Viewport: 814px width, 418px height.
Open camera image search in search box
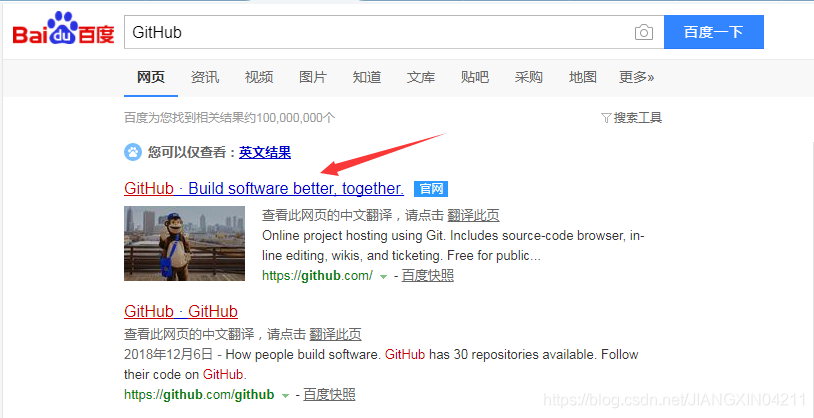tap(643, 33)
